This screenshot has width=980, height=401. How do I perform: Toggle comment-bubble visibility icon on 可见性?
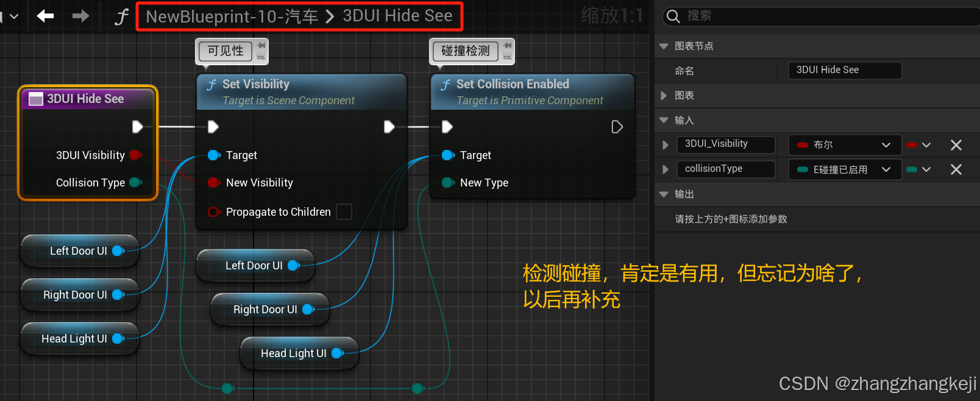pyautogui.click(x=261, y=57)
